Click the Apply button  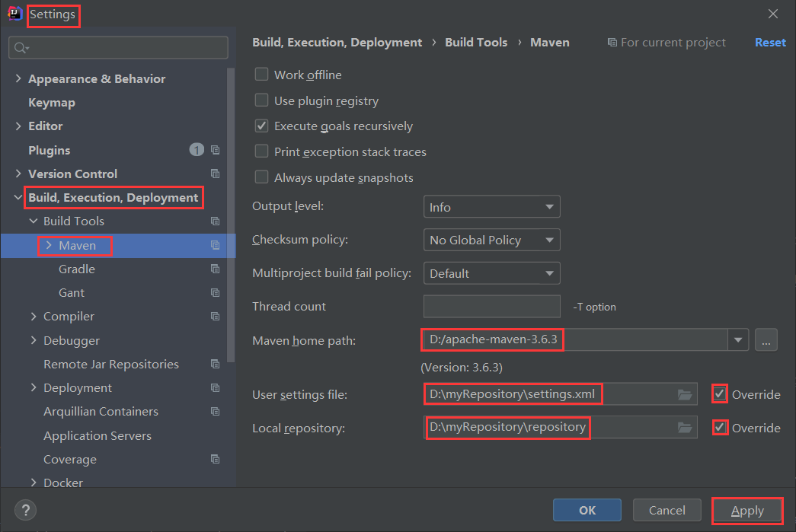coord(747,511)
